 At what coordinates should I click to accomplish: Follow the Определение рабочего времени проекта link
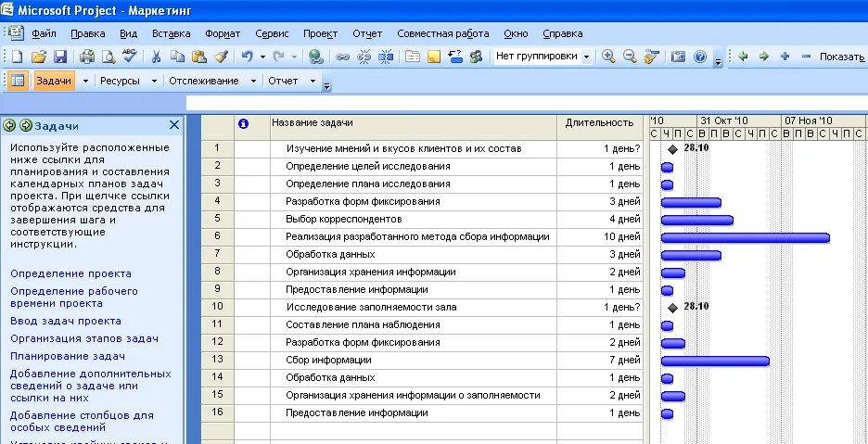coord(73,298)
